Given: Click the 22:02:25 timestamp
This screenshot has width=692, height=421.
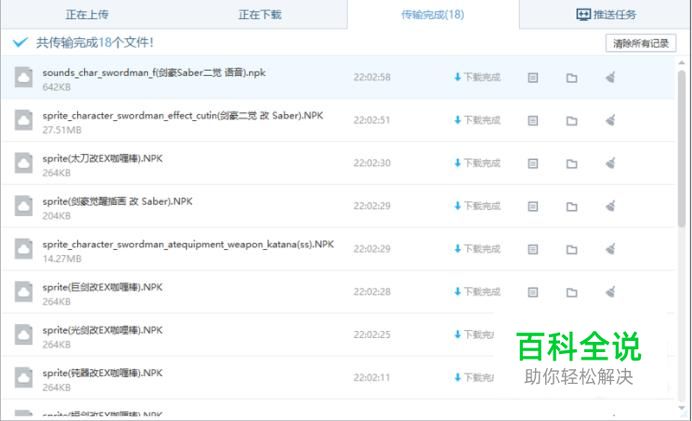Looking at the screenshot, I should tap(372, 335).
